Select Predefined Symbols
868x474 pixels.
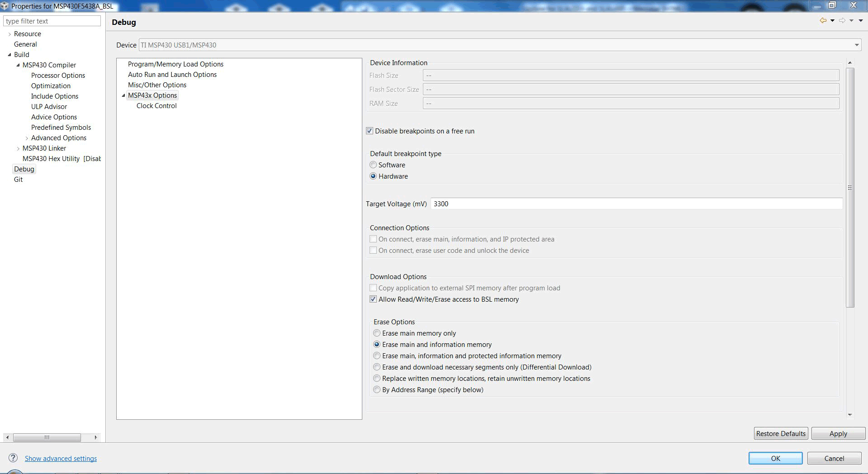[x=61, y=128]
